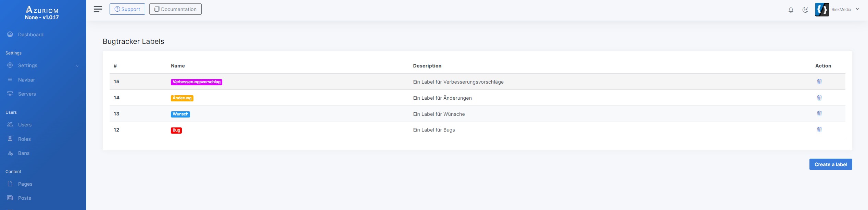Click the Description column header
The width and height of the screenshot is (868, 210).
(x=427, y=66)
